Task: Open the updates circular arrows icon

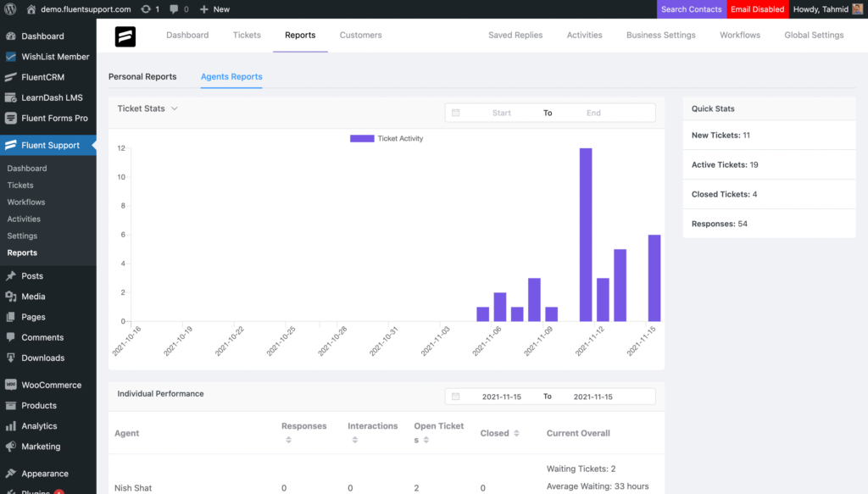Action: pyautogui.click(x=146, y=9)
